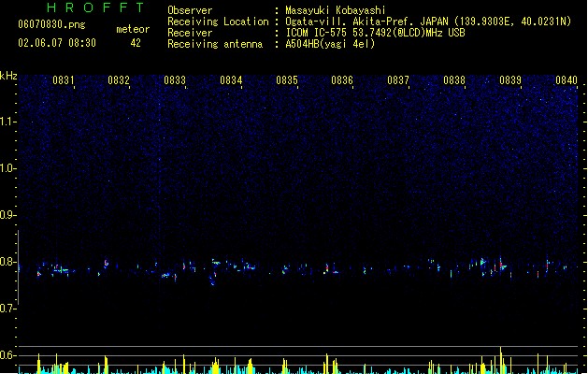The height and width of the screenshot is (374, 588).
Task: Click the 0836 time marker
Action: click(342, 80)
